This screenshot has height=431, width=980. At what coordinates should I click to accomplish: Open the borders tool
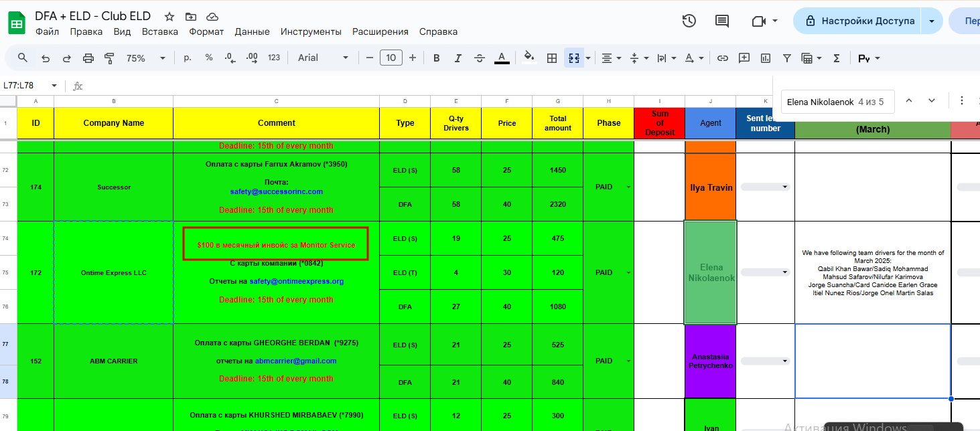(552, 58)
